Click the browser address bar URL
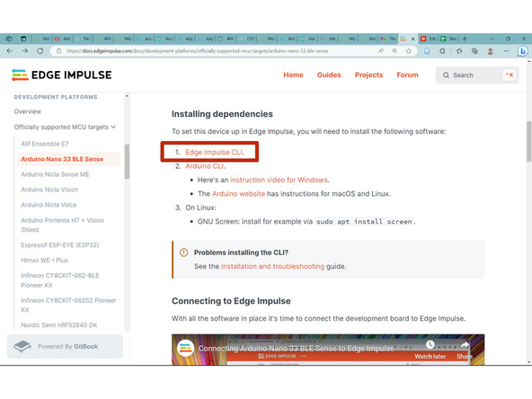Screen dimensions: 532x399 (197, 51)
